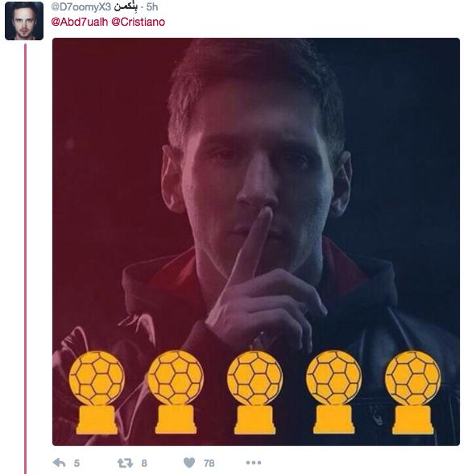476x474 pixels.
Task: Click the reply arrow icon
Action: coord(59,463)
